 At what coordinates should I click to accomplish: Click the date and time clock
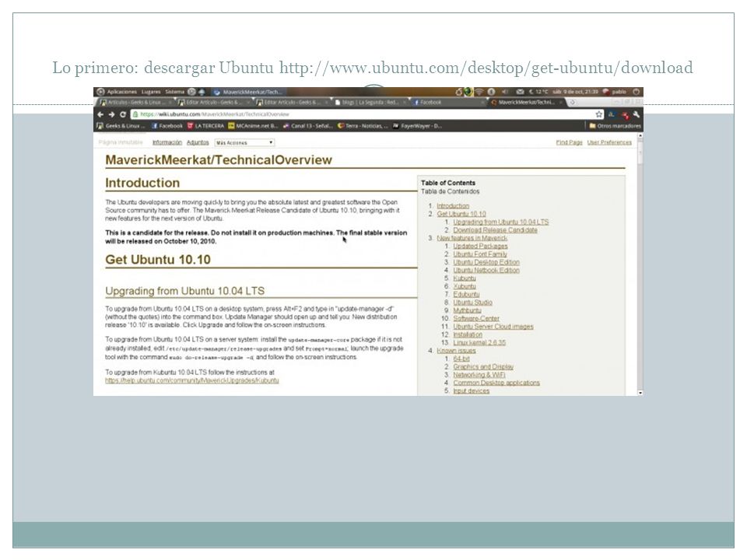[575, 92]
